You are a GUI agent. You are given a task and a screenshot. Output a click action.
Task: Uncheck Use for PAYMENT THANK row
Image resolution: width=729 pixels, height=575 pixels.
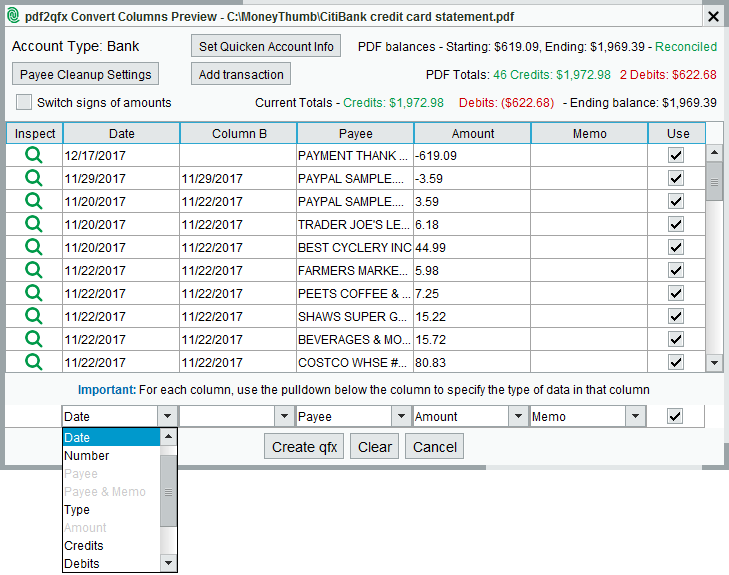[x=676, y=155]
